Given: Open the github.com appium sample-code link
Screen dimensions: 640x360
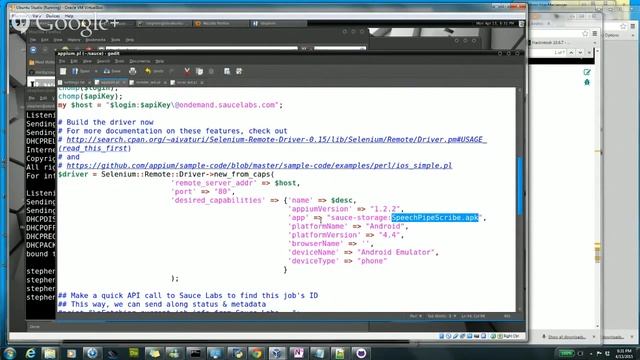Looking at the screenshot, I should click(259, 166).
